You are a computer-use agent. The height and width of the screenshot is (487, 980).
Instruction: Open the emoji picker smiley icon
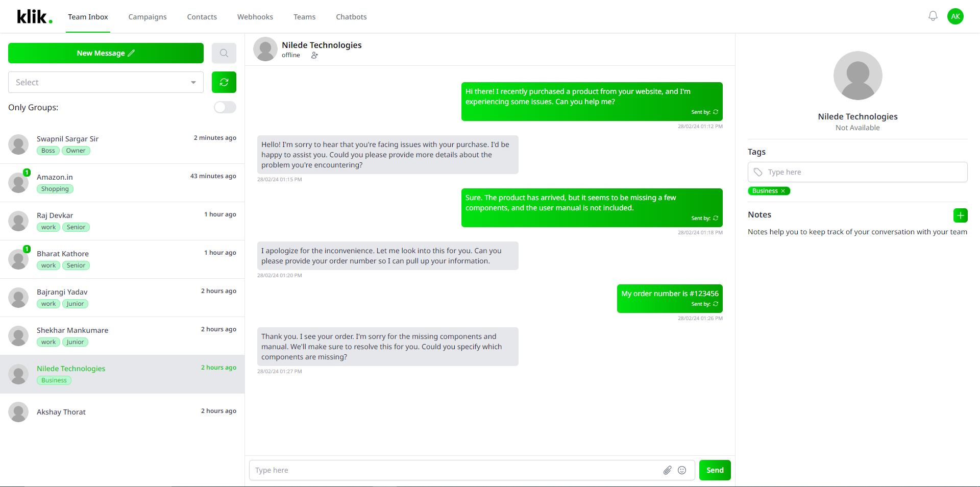pyautogui.click(x=682, y=470)
